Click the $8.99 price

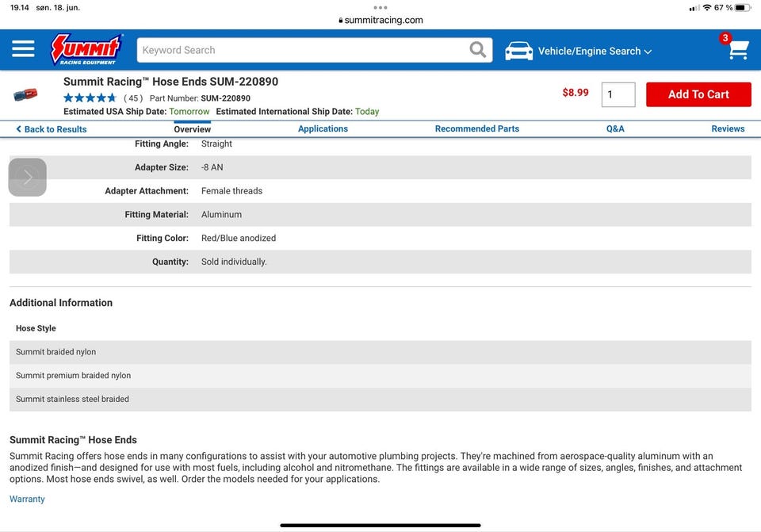(x=576, y=93)
